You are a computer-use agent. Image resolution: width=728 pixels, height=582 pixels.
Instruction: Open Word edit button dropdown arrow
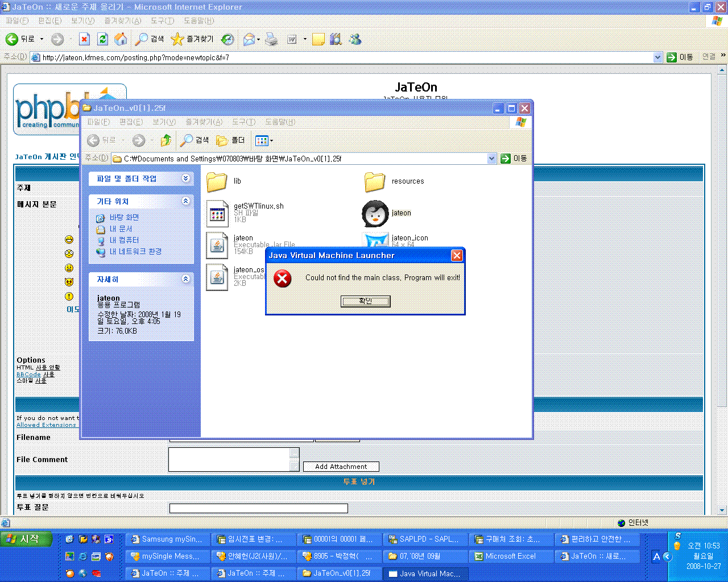click(x=305, y=39)
